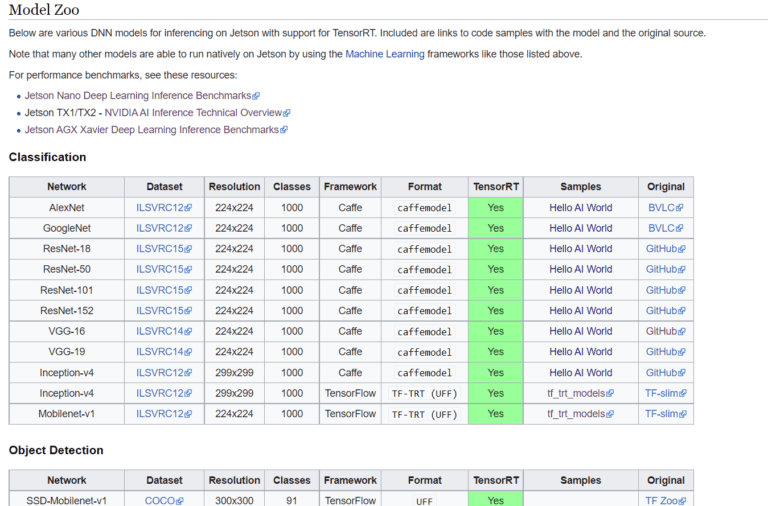Image resolution: width=768 pixels, height=506 pixels.
Task: Click external-link icon beside COCO dataset link
Action: pos(180,502)
